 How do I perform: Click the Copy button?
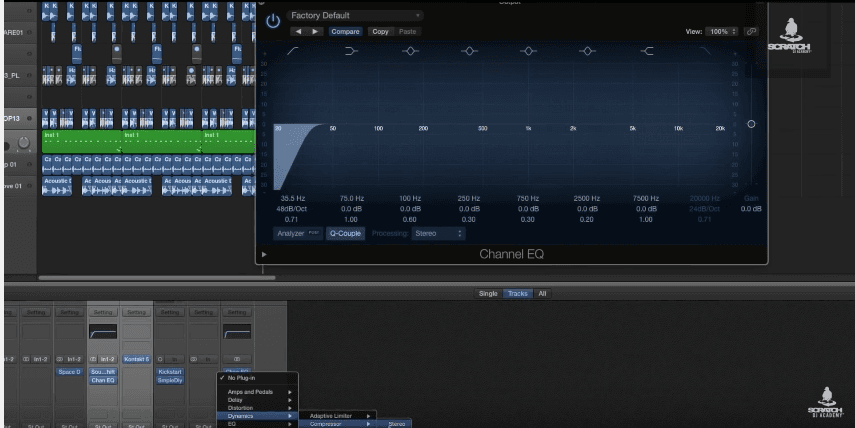[380, 32]
